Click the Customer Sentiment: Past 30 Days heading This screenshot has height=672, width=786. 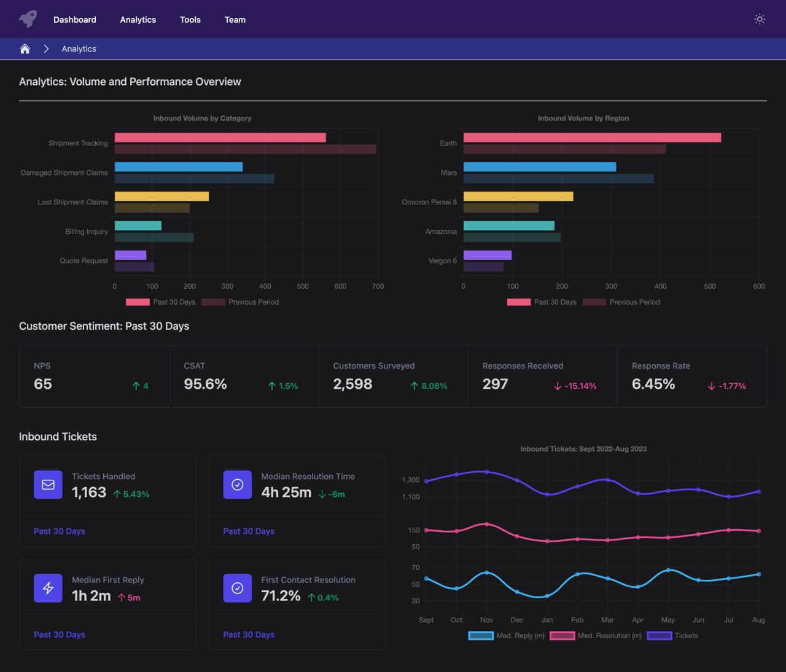point(104,326)
